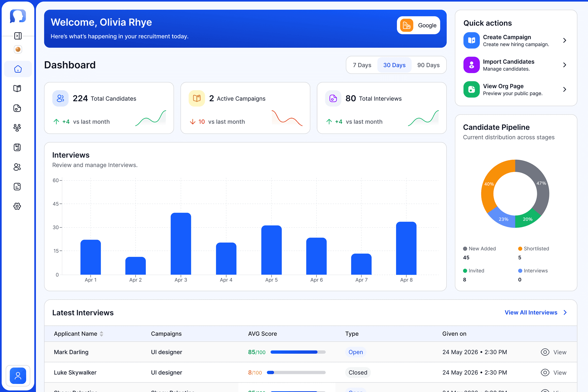The image size is (588, 392).
Task: Click Import Candidates quick action
Action: pyautogui.click(x=516, y=65)
